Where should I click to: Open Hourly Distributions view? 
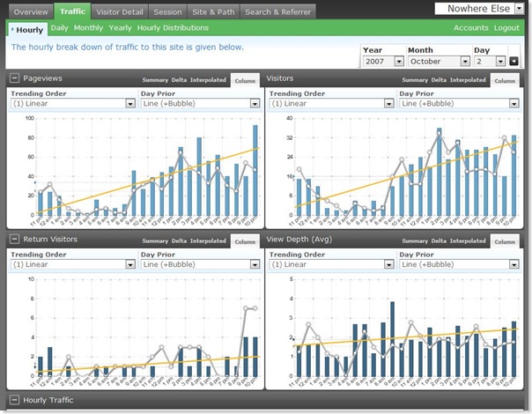coord(173,28)
